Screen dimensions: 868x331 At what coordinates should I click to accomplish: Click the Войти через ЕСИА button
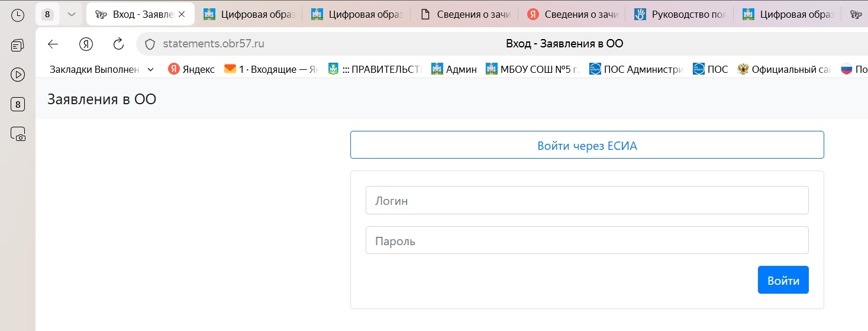tap(586, 145)
